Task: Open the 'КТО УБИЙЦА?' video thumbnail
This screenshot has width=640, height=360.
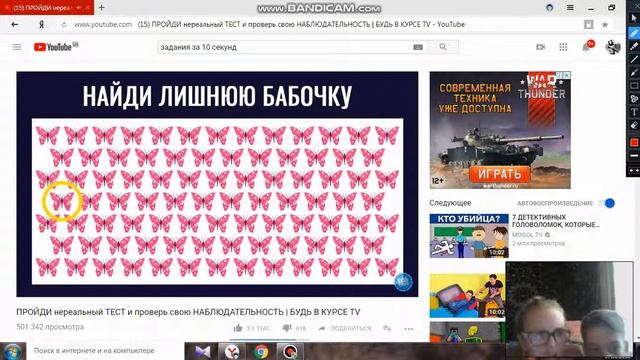Action: (x=469, y=236)
